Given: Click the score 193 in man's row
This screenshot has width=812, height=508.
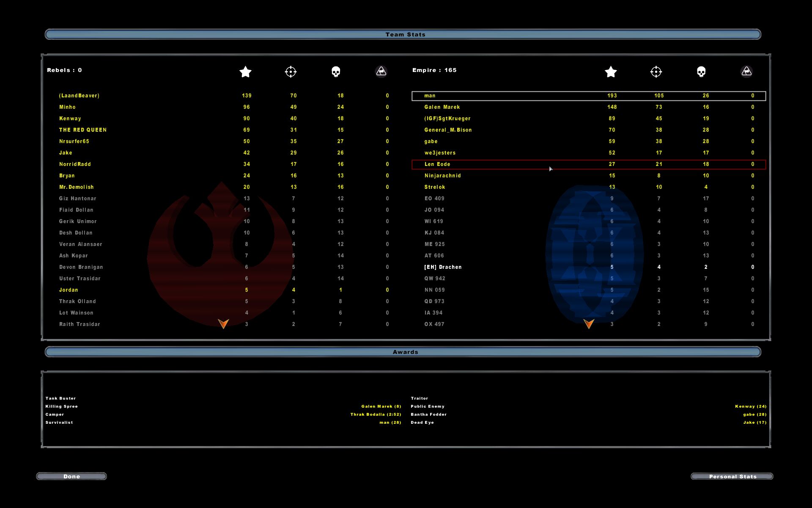Looking at the screenshot, I should point(612,96).
